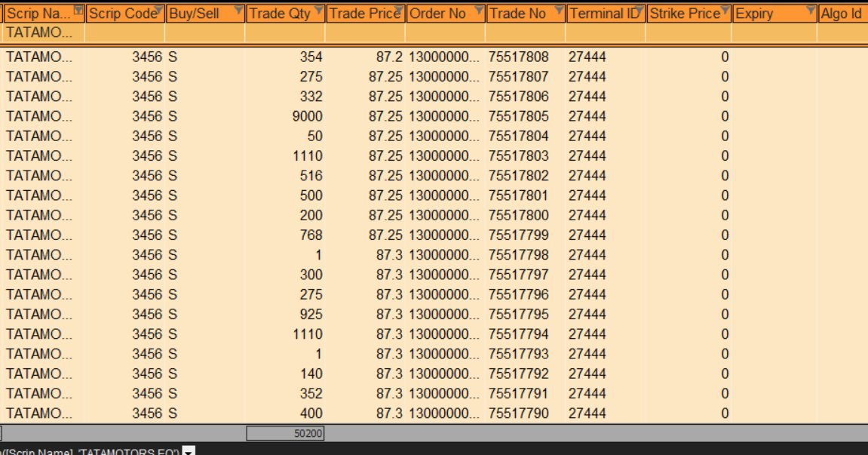This screenshot has height=455, width=868.
Task: Click the empty filter cell under Trade No
Action: (526, 32)
